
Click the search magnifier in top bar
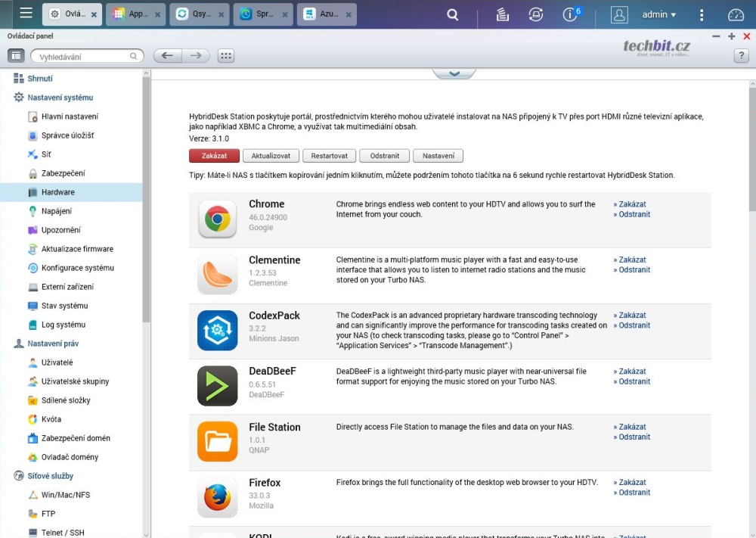pyautogui.click(x=452, y=14)
